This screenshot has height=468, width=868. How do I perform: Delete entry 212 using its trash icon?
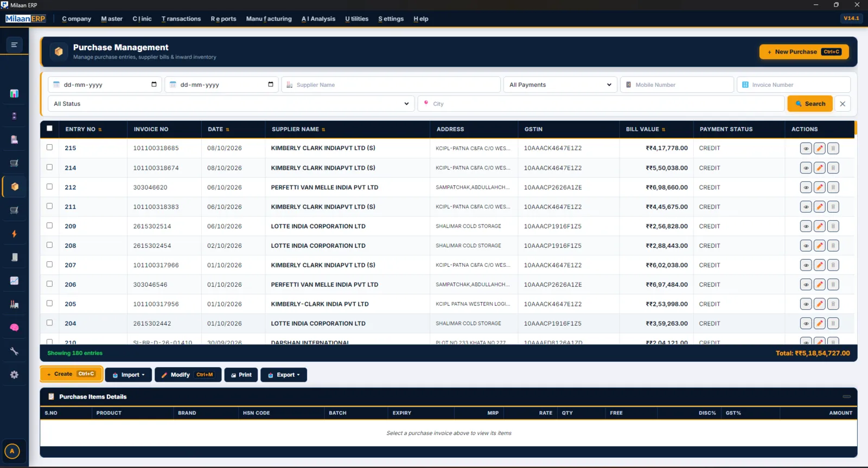[833, 187]
